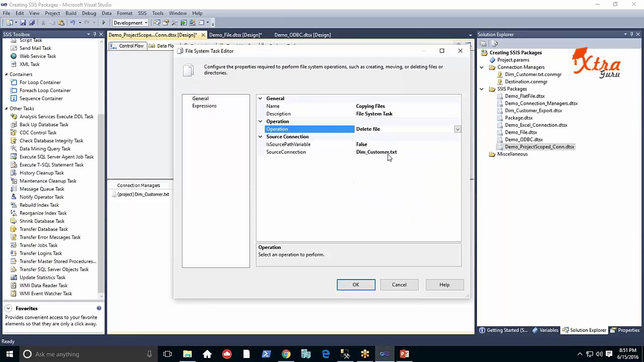Open the SSIS menu
The image size is (644, 362).
(x=142, y=13)
